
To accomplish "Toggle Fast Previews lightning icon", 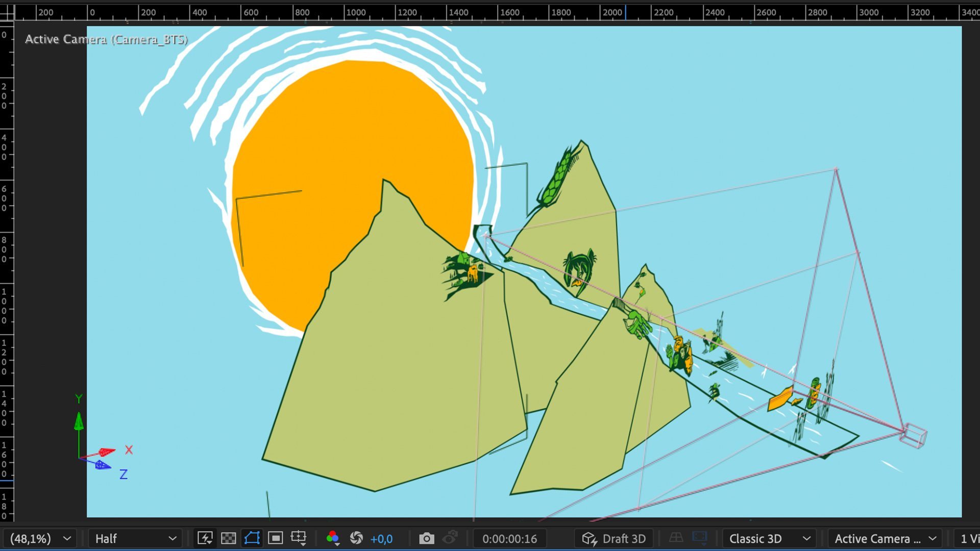I will (x=205, y=538).
